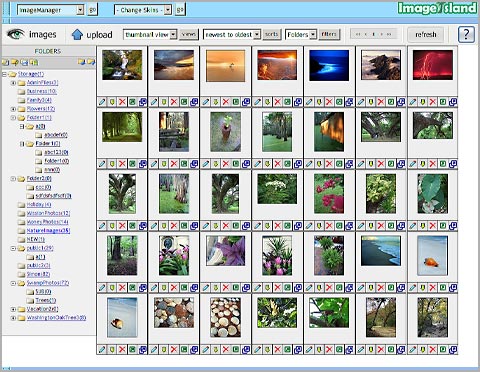The image size is (480, 372).
Task: Click the eye images icon
Action: point(15,34)
